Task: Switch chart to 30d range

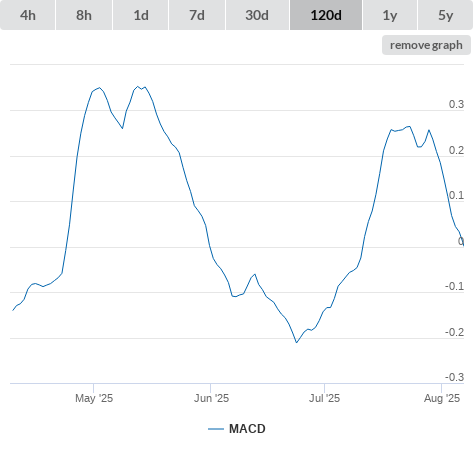Action: pyautogui.click(x=257, y=15)
